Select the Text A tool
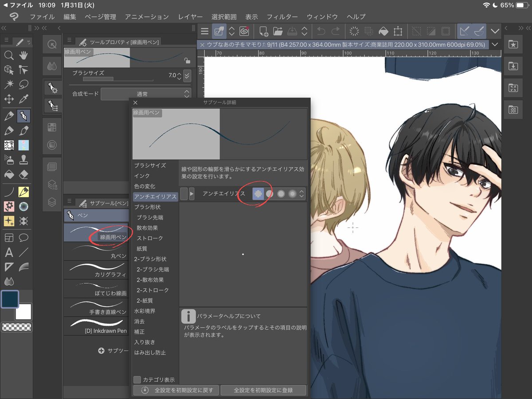 (x=8, y=253)
